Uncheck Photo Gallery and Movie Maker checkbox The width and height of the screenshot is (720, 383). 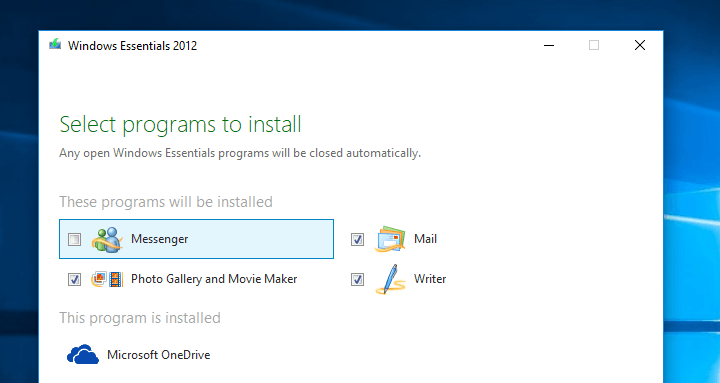click(74, 279)
